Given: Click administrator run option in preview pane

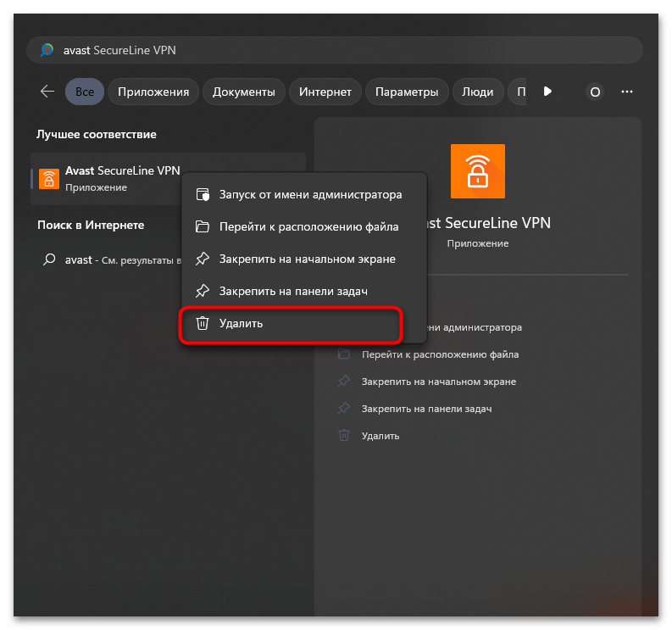Looking at the screenshot, I should tap(475, 327).
